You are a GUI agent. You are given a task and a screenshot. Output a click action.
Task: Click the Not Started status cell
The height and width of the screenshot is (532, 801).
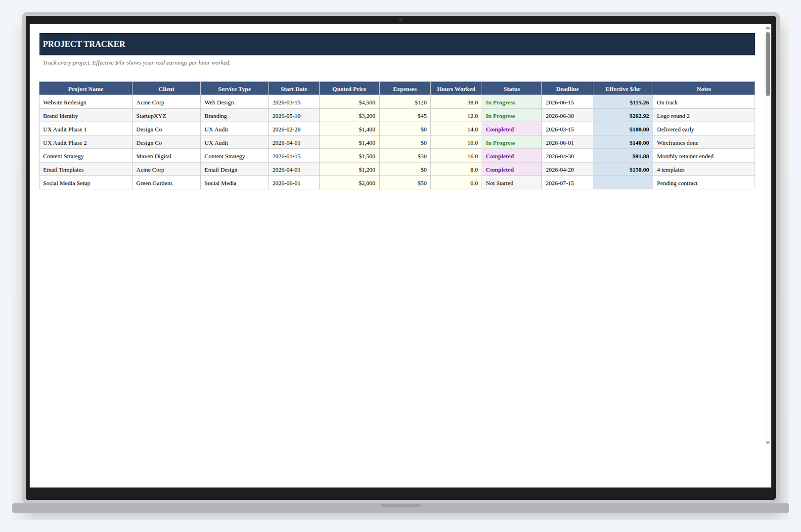tap(512, 182)
